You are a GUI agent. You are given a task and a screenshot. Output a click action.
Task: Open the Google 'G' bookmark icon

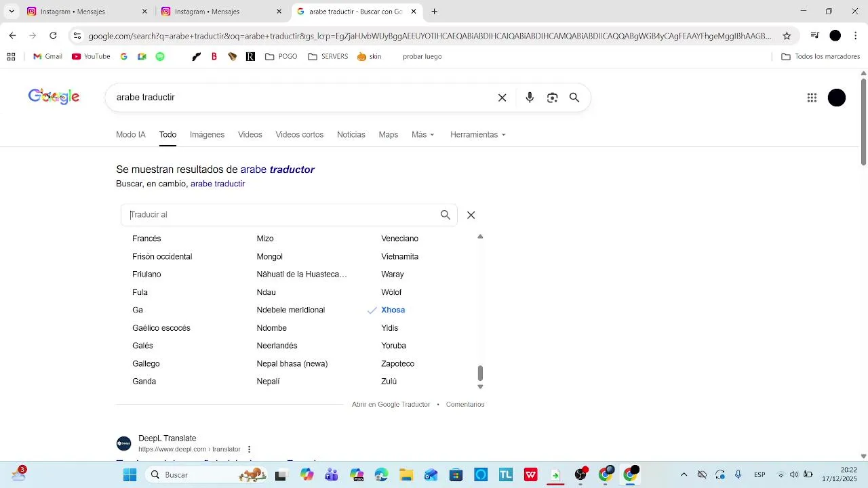(123, 56)
